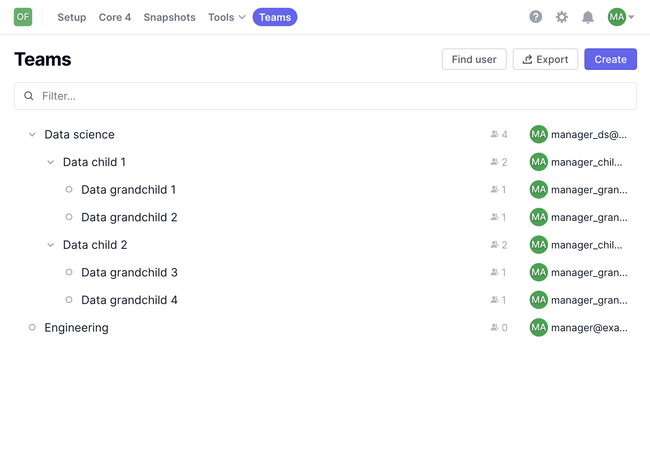The width and height of the screenshot is (650, 454).
Task: Open the MA user avatar menu
Action: pyautogui.click(x=620, y=17)
